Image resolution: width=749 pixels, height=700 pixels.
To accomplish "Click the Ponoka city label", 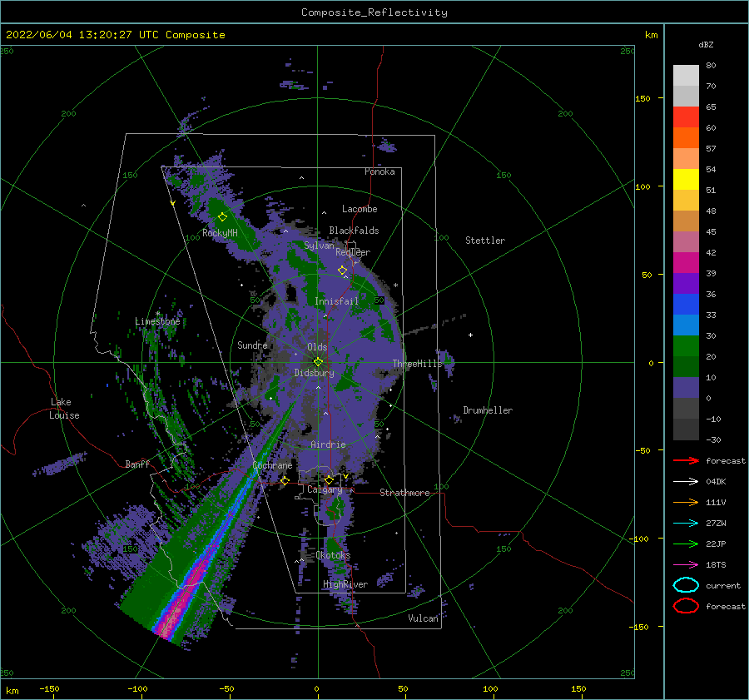I will [x=379, y=172].
